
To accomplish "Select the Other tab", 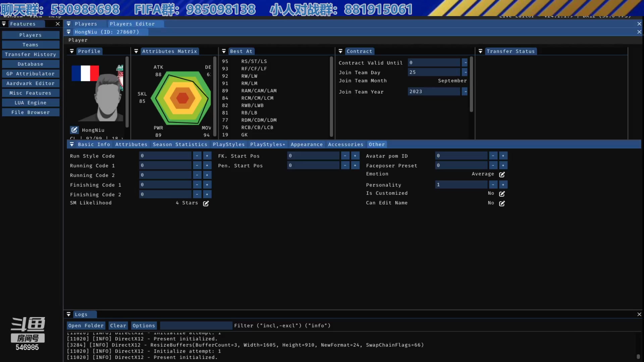I will point(377,144).
